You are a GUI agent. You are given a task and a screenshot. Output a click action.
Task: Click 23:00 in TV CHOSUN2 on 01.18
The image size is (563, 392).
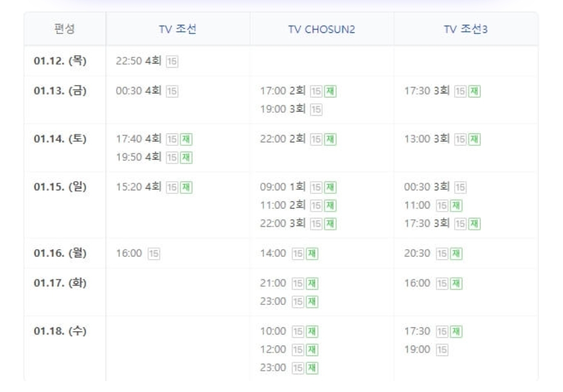[273, 368]
